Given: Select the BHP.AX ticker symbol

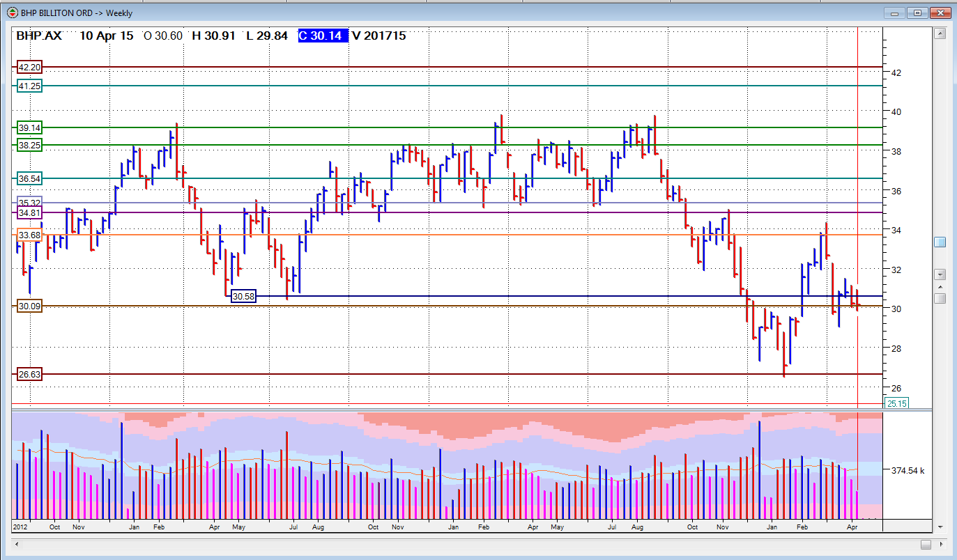Looking at the screenshot, I should coord(39,36).
